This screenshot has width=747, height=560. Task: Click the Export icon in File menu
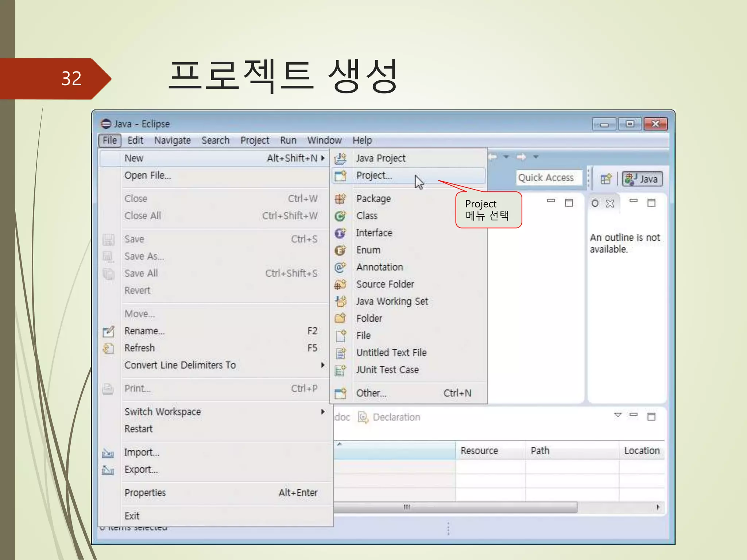coord(108,470)
